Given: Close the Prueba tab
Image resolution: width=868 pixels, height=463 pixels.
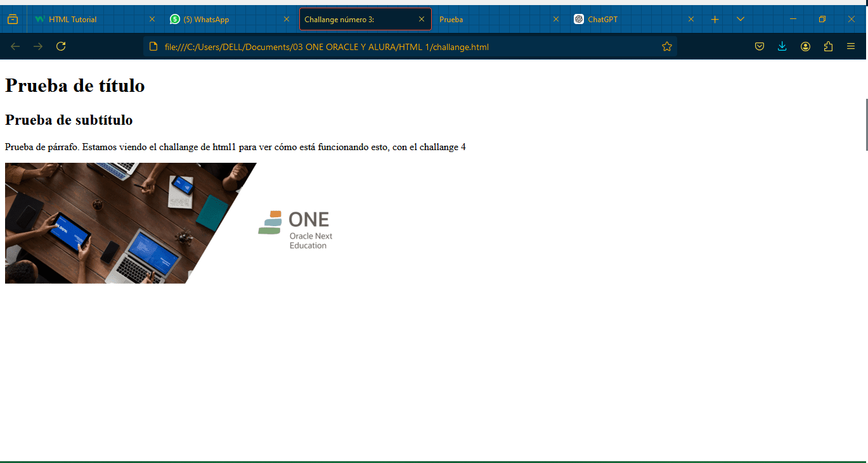Looking at the screenshot, I should [556, 20].
